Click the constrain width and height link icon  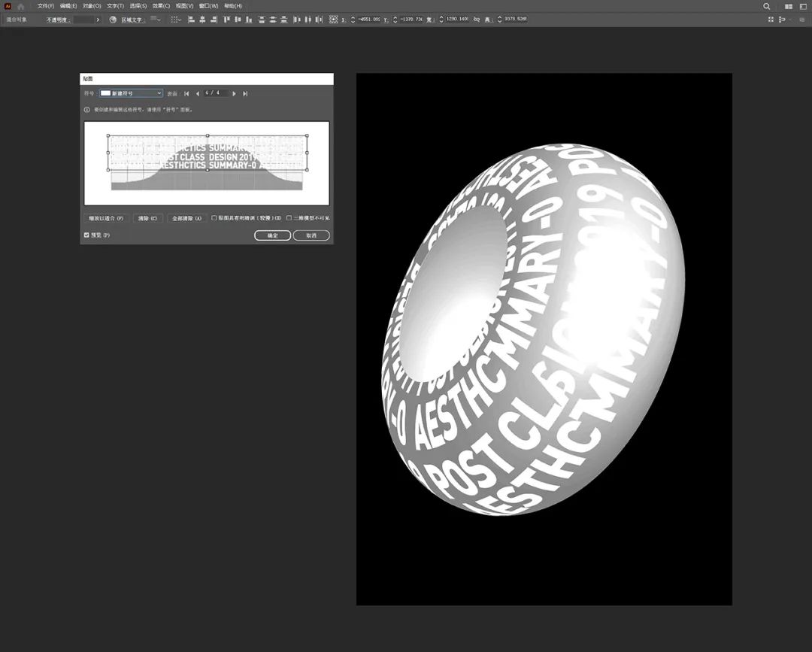tap(477, 20)
